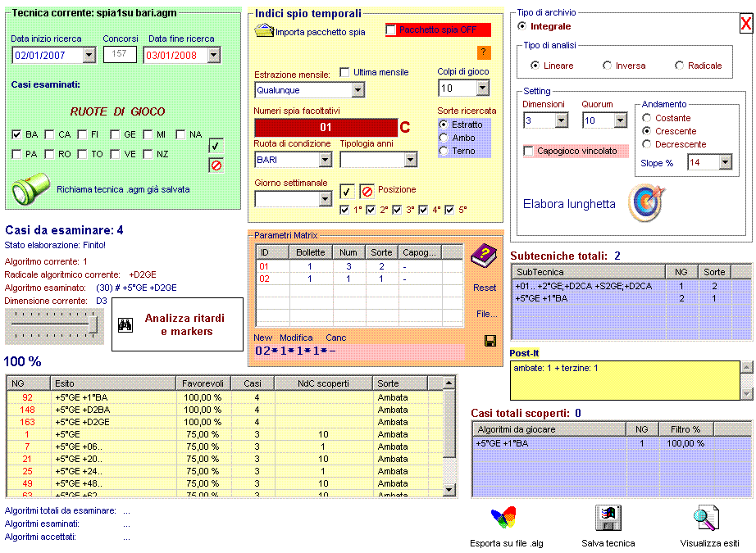Screen dimensions: 756x553
Task: Click the Visualizza esiti magnifier icon
Action: 707,518
